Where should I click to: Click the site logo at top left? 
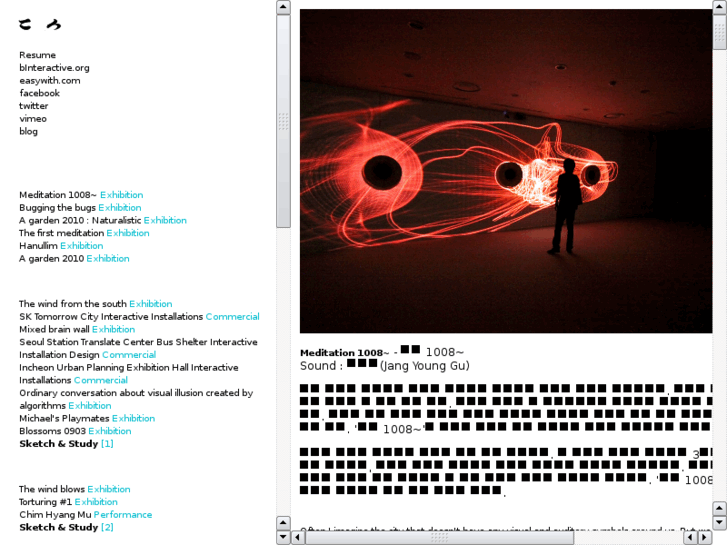coord(40,24)
